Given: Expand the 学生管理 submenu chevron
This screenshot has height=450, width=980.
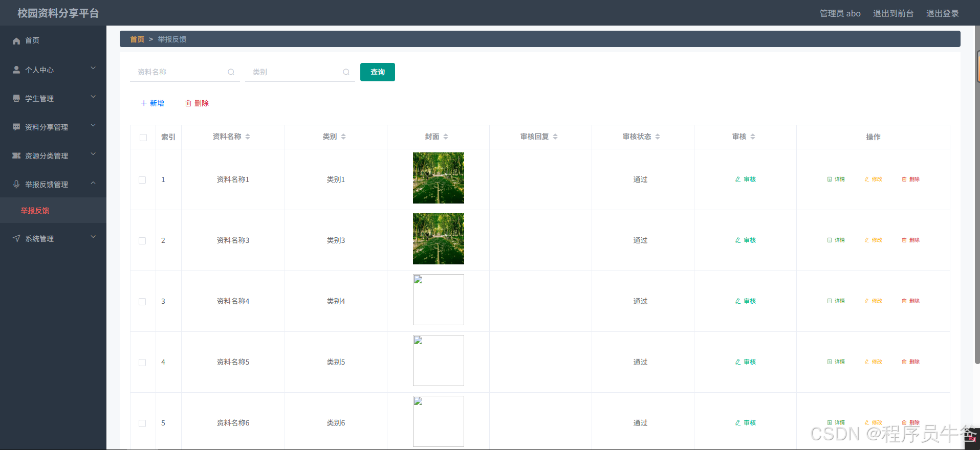Looking at the screenshot, I should 93,97.
